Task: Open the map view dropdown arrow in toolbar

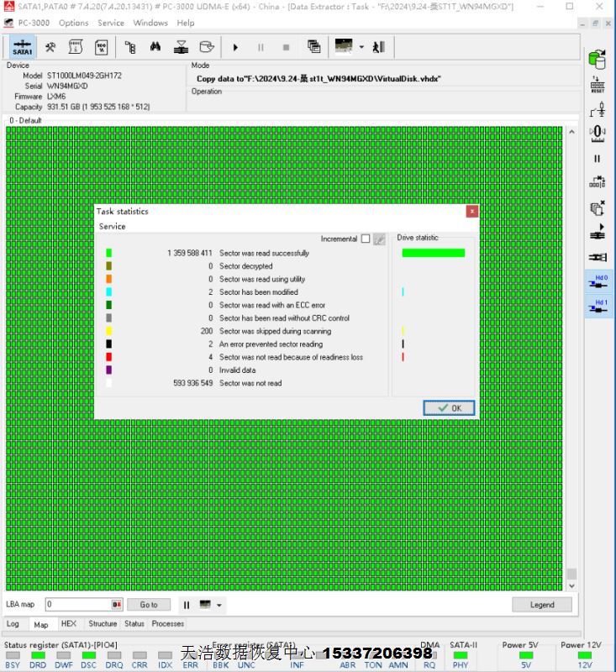Action: tap(361, 47)
